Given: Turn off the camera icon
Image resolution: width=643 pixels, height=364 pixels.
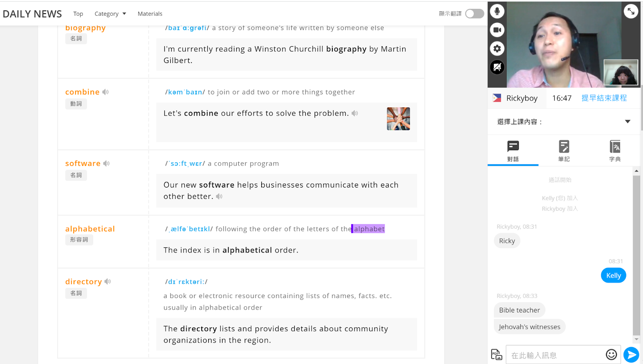Looking at the screenshot, I should [497, 30].
